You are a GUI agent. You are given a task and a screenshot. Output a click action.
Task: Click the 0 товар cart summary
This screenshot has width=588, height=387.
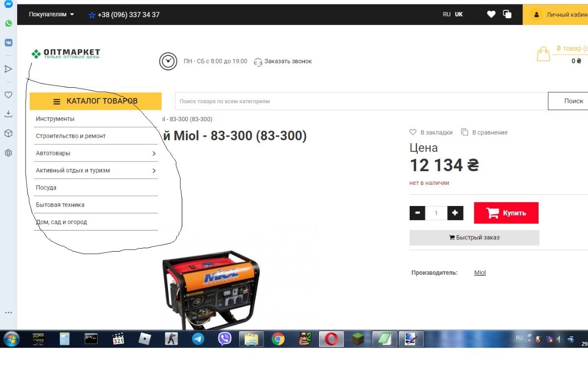tap(572, 49)
